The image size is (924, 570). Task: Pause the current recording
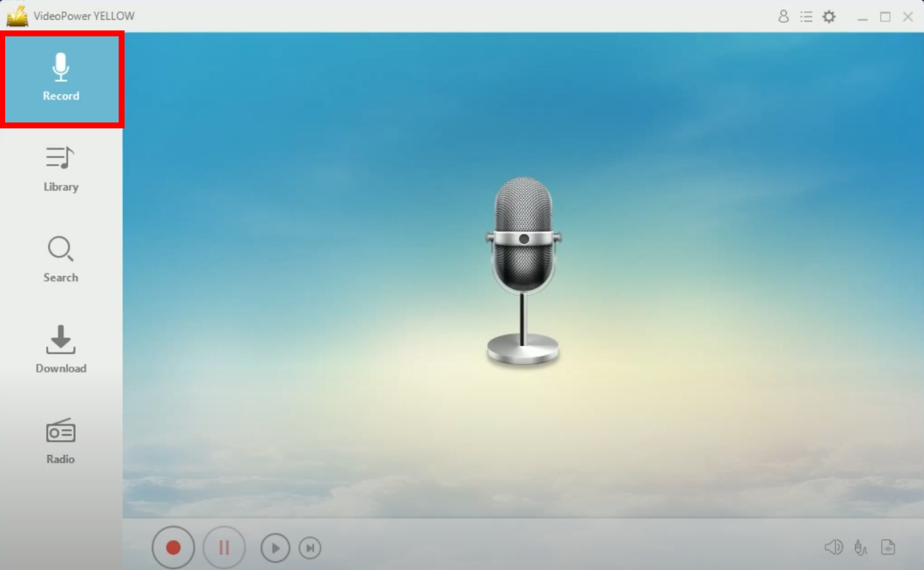click(224, 548)
